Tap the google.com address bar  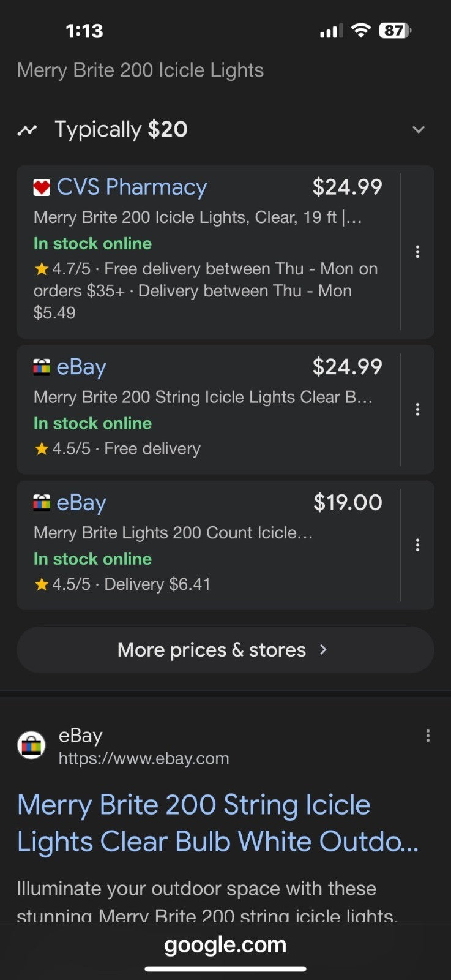coord(225,944)
